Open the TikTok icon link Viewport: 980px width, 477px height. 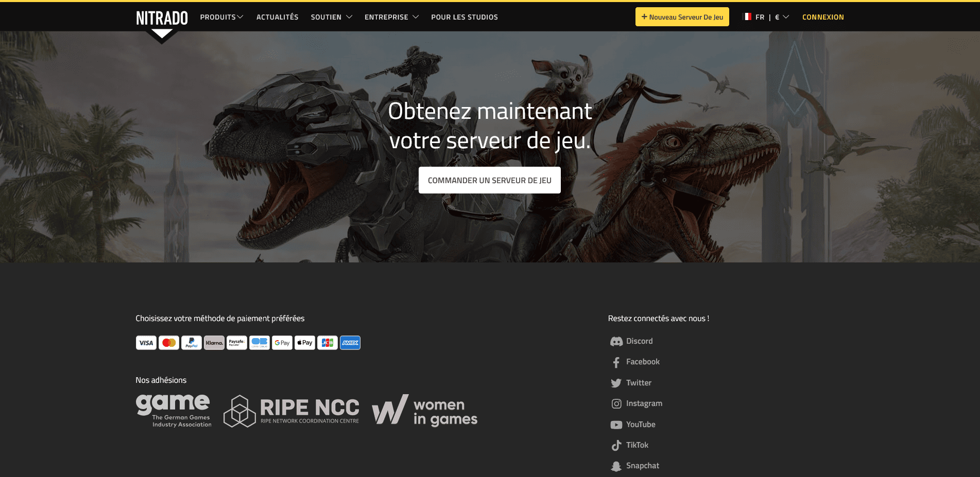pyautogui.click(x=616, y=445)
